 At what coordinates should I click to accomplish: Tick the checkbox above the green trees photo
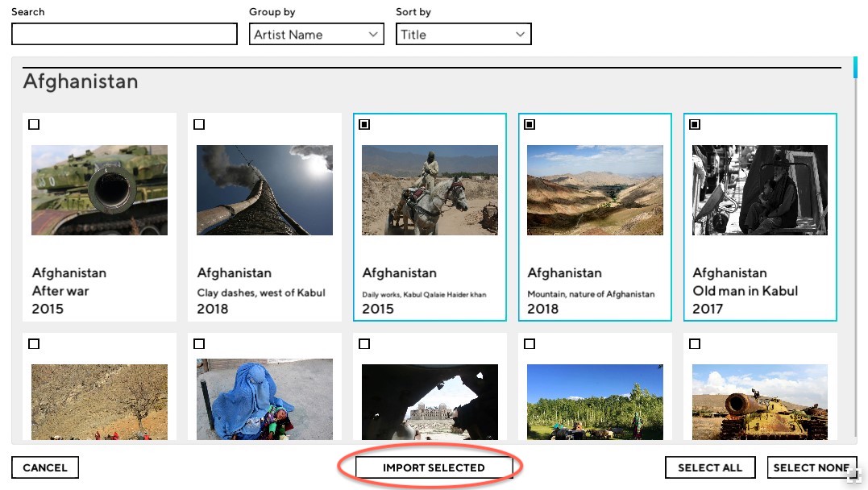pyautogui.click(x=530, y=344)
